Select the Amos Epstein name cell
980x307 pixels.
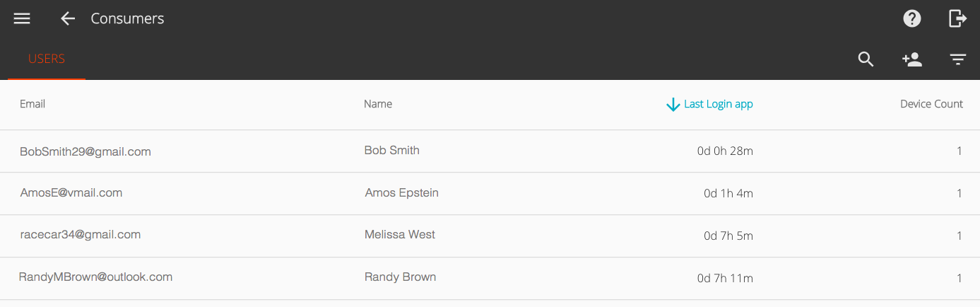tap(401, 192)
